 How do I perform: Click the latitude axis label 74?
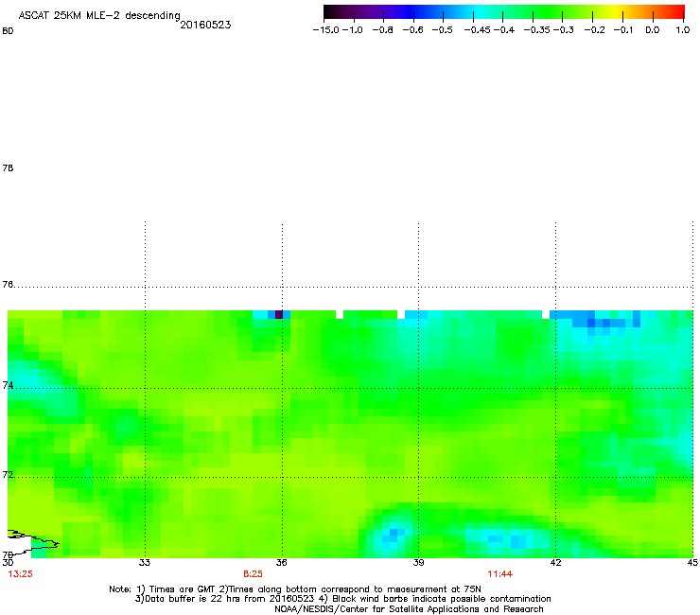point(8,385)
